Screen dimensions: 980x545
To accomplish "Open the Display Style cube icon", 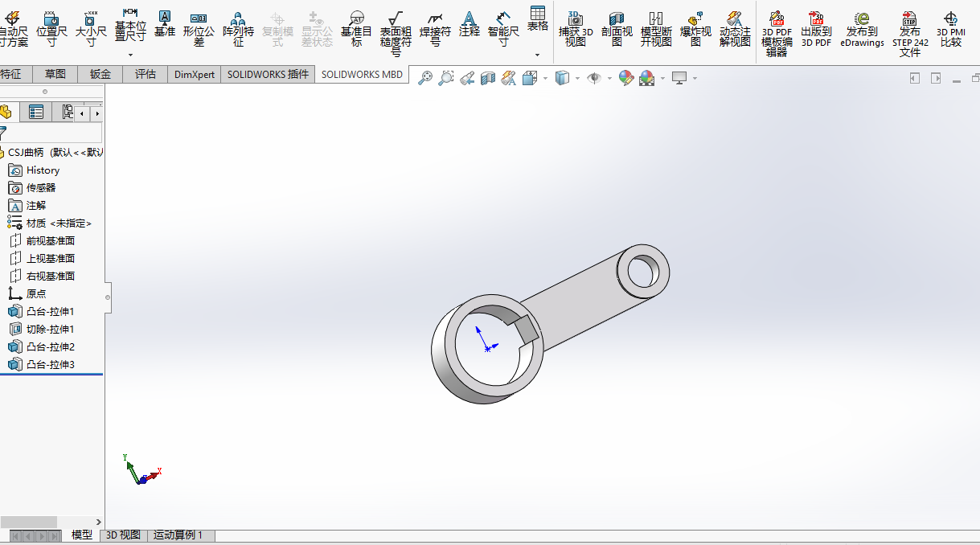I will pyautogui.click(x=563, y=78).
